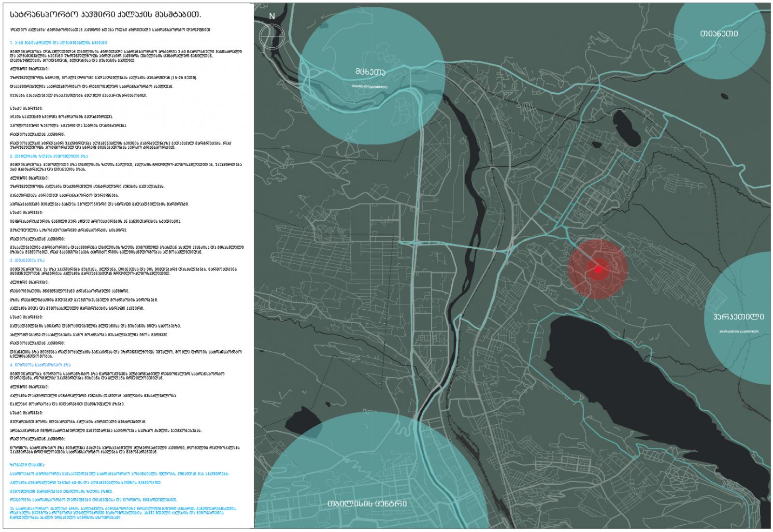Select the მცხეთა zone circle label
Screen dimensions: 773x532
pos(370,72)
